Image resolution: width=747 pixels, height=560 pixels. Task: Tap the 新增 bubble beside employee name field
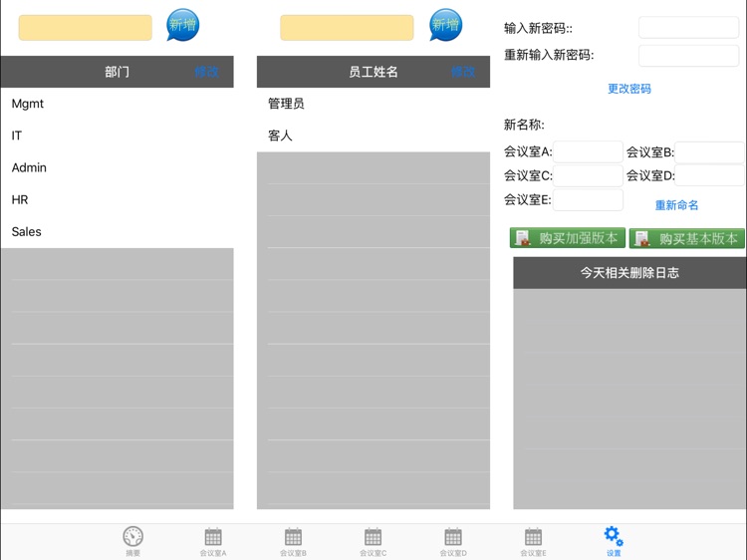pyautogui.click(x=446, y=25)
